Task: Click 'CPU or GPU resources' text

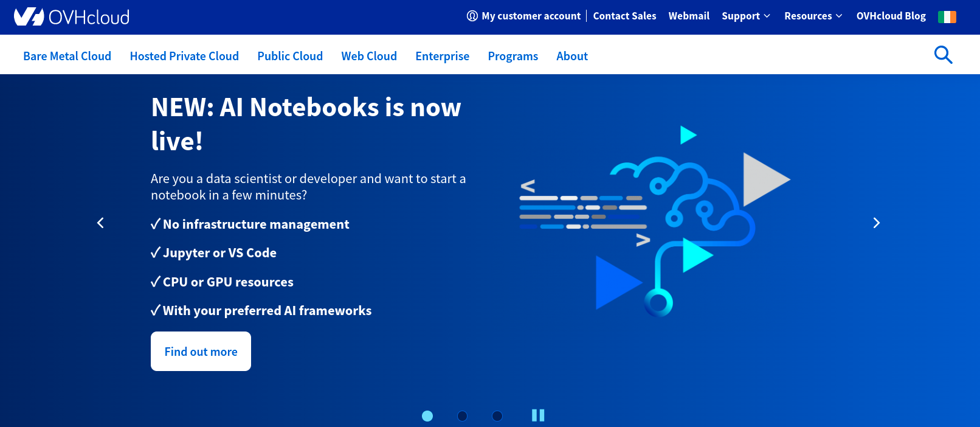Action: 228,282
